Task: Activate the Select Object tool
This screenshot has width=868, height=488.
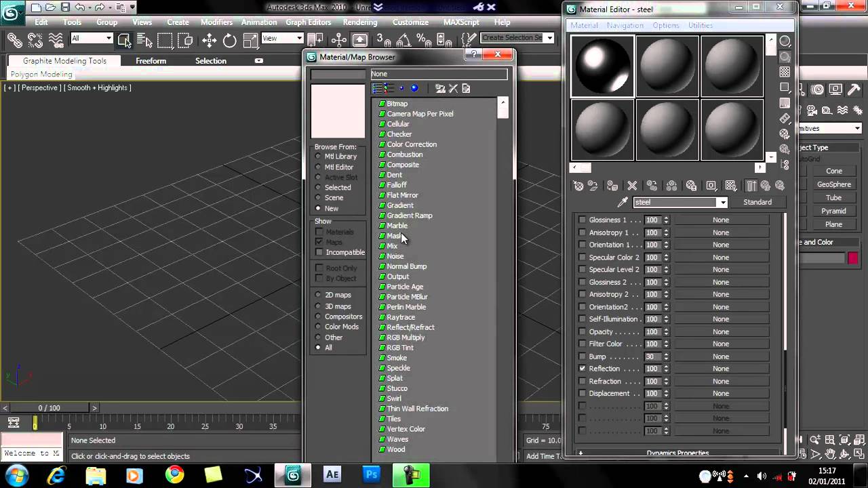Action: pos(124,40)
